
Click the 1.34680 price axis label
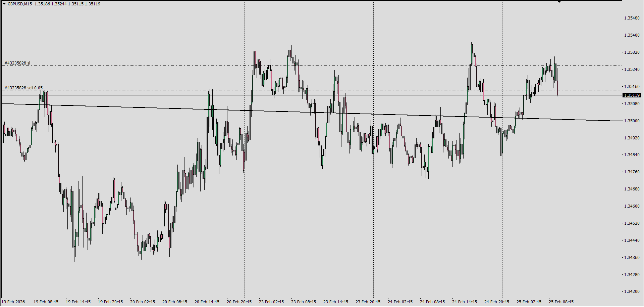point(632,189)
